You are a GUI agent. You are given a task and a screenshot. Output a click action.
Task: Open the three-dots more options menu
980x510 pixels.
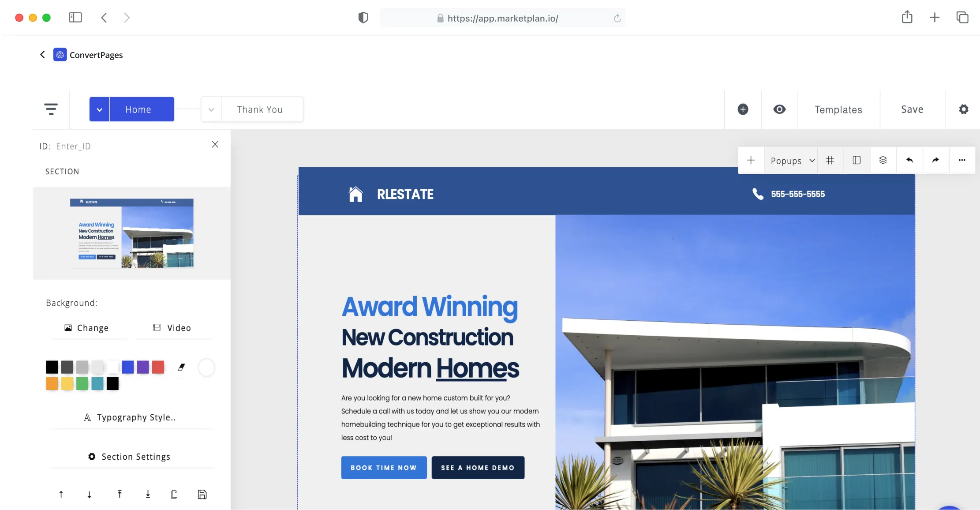click(x=962, y=160)
